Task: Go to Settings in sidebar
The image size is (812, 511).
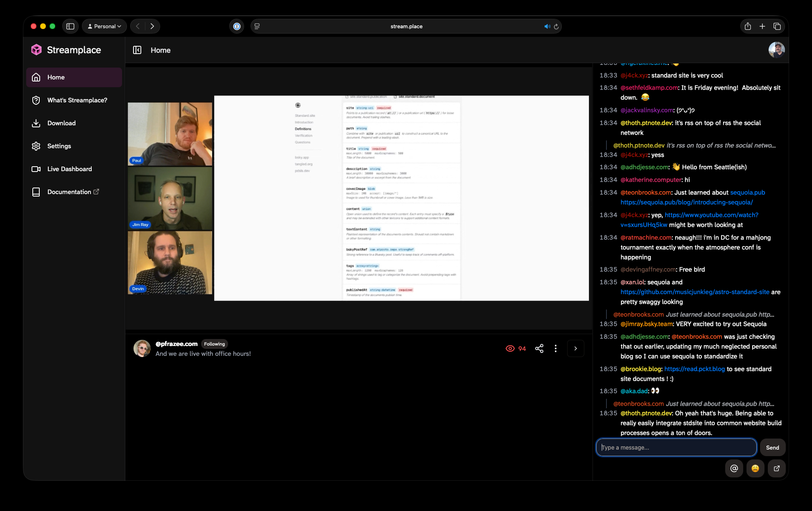Action: pyautogui.click(x=59, y=146)
